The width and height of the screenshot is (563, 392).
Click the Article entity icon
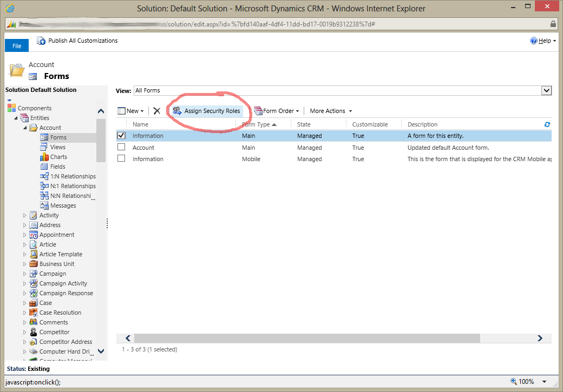pos(34,244)
